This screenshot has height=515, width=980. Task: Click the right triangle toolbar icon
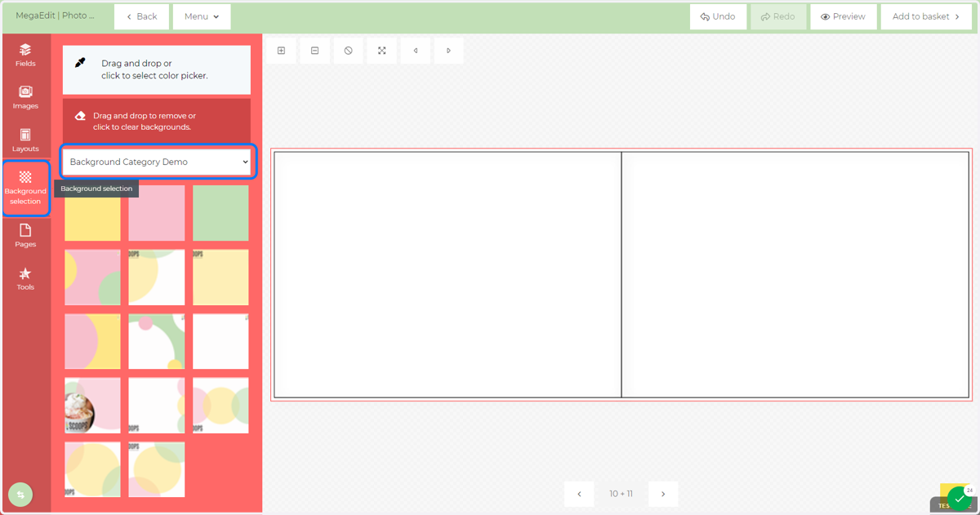tap(448, 51)
